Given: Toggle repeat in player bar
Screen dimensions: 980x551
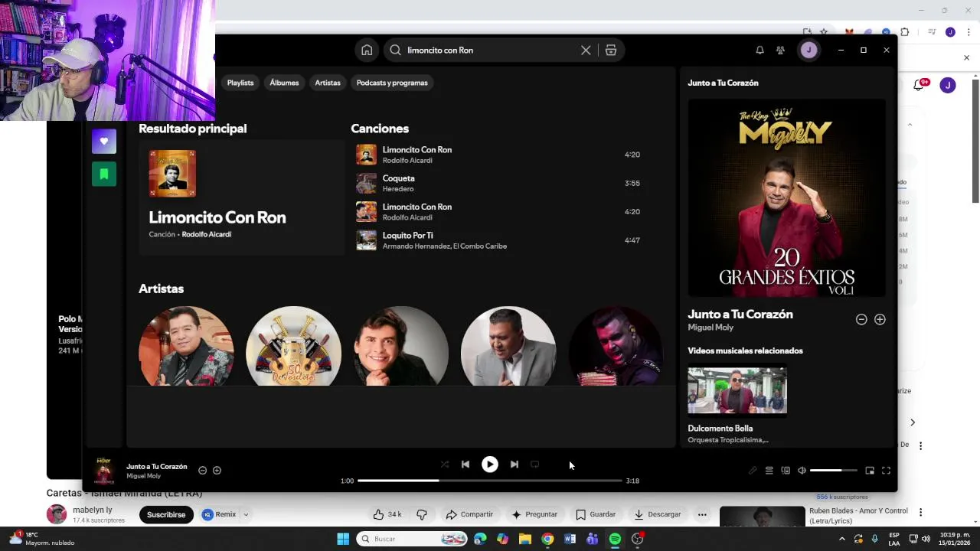Looking at the screenshot, I should coord(535,465).
